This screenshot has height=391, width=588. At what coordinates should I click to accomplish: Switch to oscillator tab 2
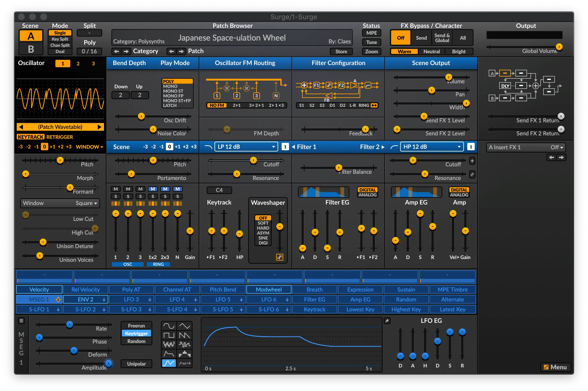78,63
